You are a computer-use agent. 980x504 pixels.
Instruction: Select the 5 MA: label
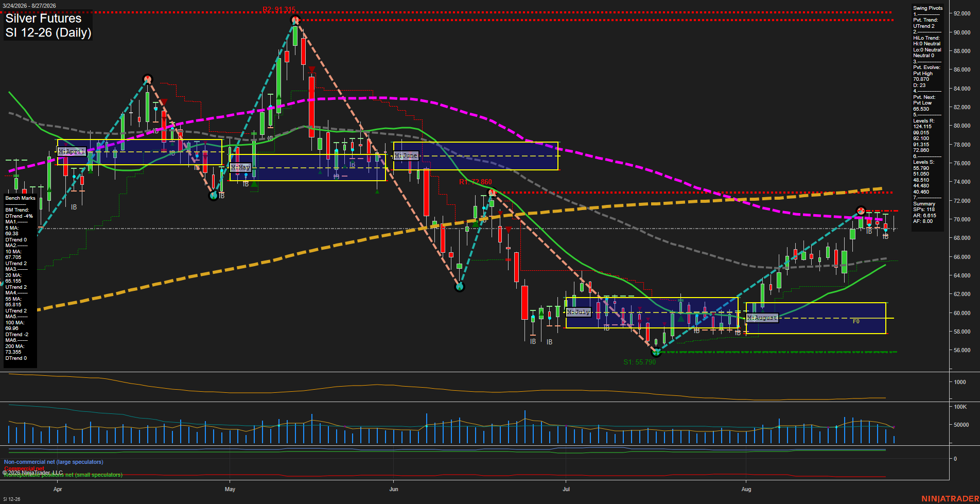pos(12,228)
